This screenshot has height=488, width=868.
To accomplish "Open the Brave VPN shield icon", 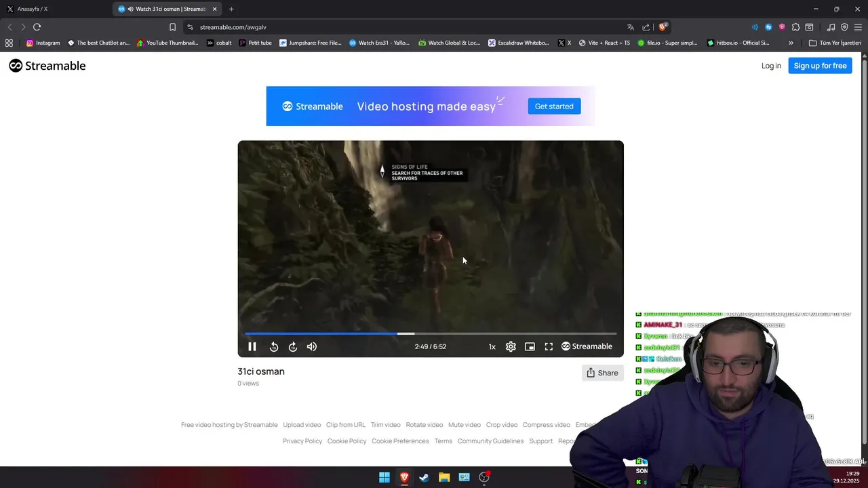I will click(844, 27).
